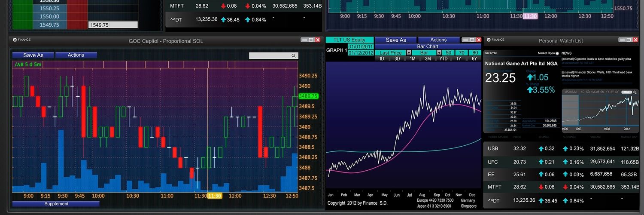Select the 70 moving average button
The width and height of the screenshot is (644, 215).
point(462,52)
